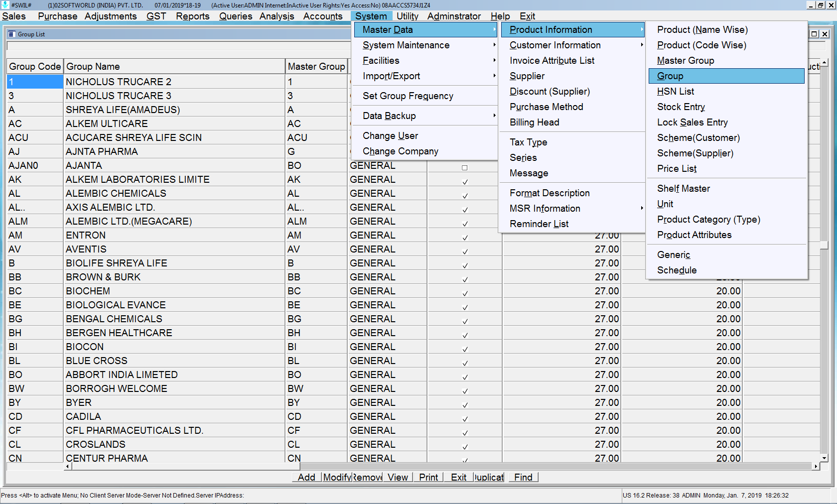837x504 pixels.
Task: Click the Add button
Action: point(306,477)
